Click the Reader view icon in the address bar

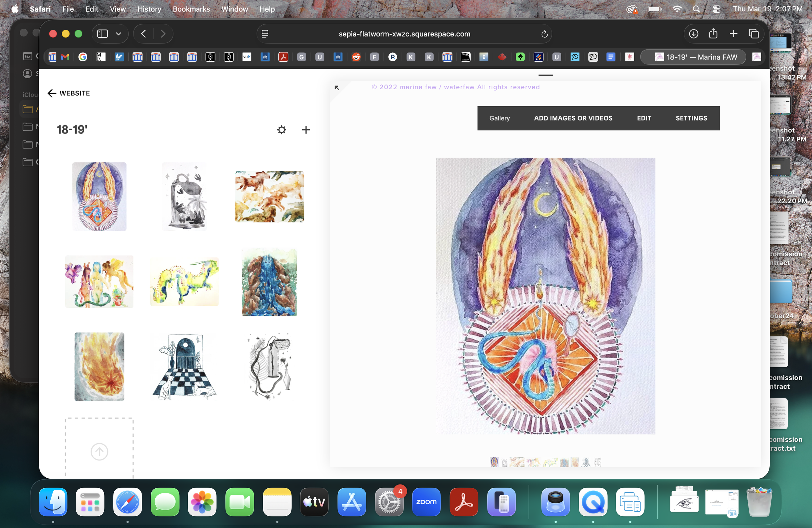(x=264, y=34)
